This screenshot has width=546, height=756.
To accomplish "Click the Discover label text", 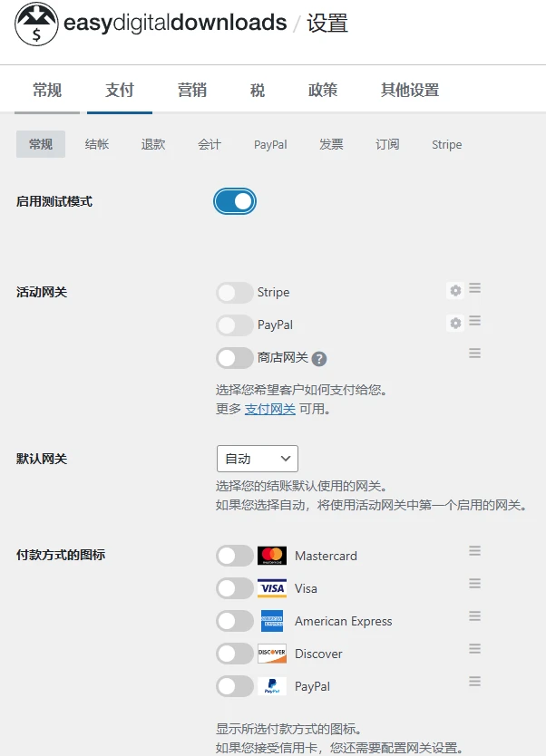I will tap(318, 654).
